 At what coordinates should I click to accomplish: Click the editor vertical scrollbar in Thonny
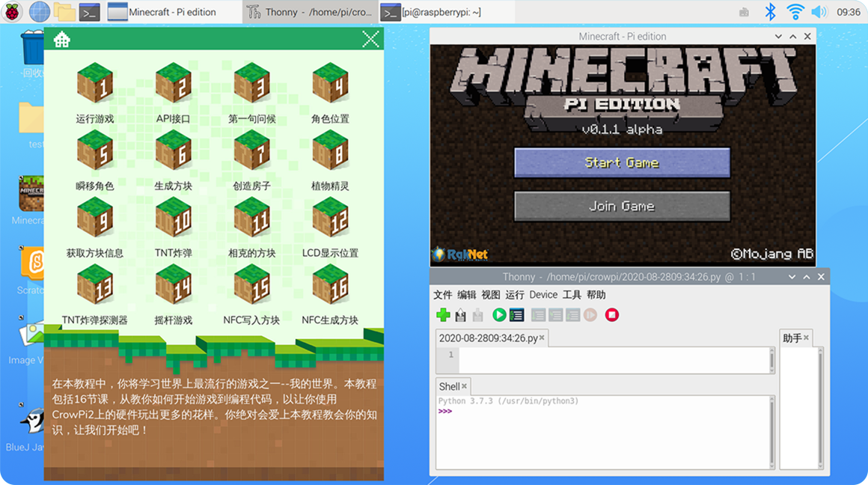pos(771,361)
